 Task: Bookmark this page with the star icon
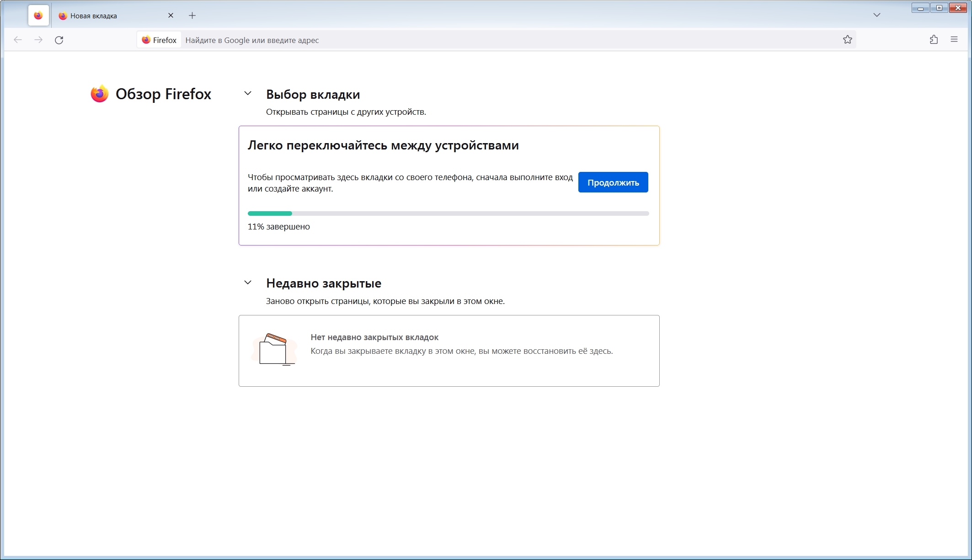coord(847,40)
